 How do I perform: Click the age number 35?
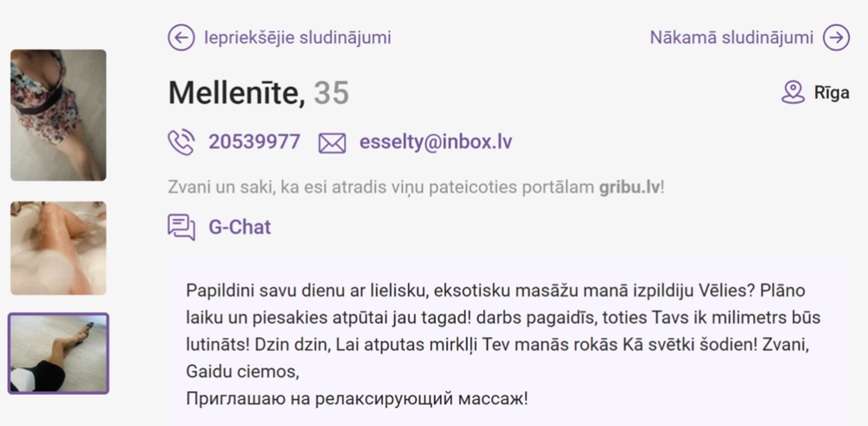[x=332, y=93]
